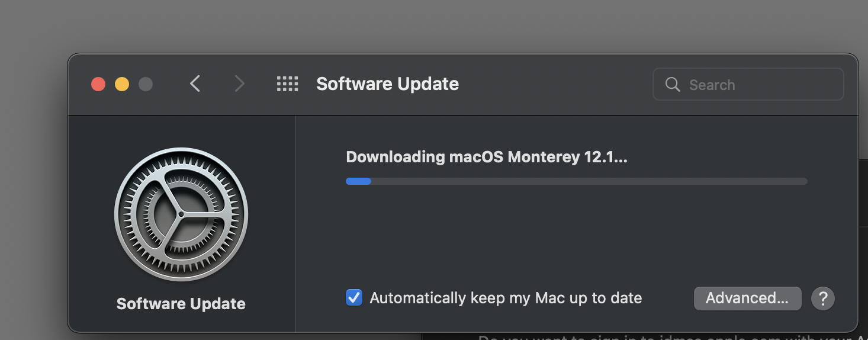The image size is (868, 340).
Task: Click the "Downloading macOS Monterey 12.1..." status text
Action: coord(486,157)
